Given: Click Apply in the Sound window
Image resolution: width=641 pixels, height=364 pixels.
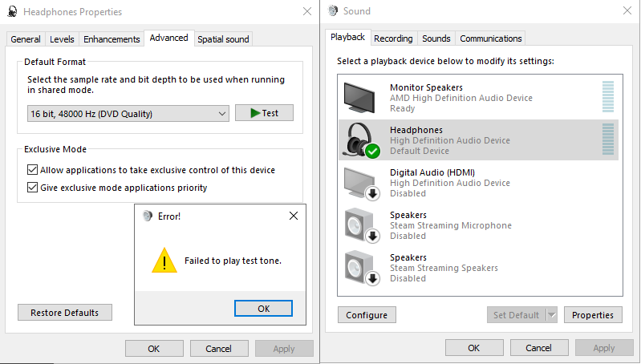Looking at the screenshot, I should click(604, 348).
